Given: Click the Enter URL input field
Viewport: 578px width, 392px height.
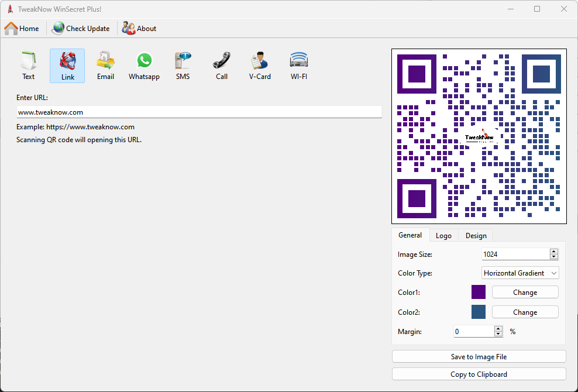Looking at the screenshot, I should point(199,112).
